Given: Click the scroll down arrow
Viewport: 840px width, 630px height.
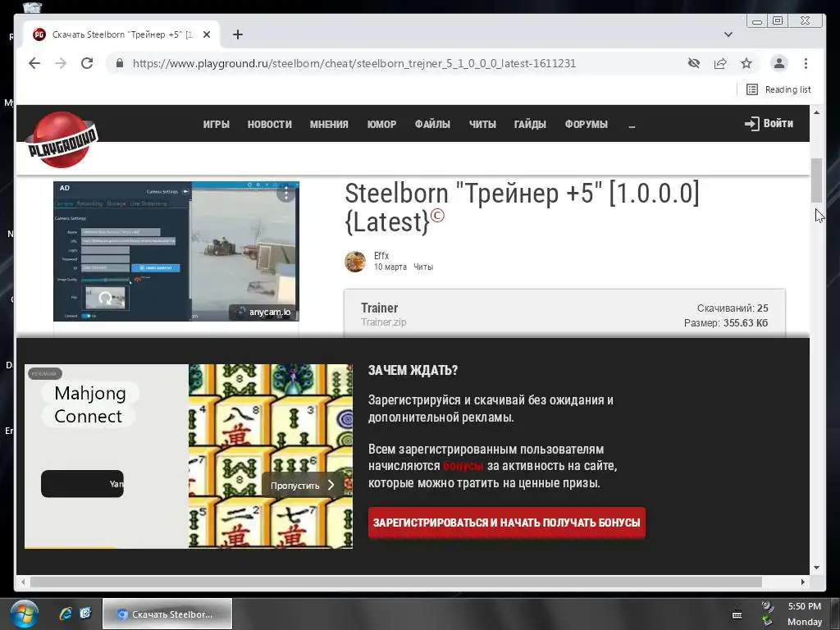Looking at the screenshot, I should [816, 568].
